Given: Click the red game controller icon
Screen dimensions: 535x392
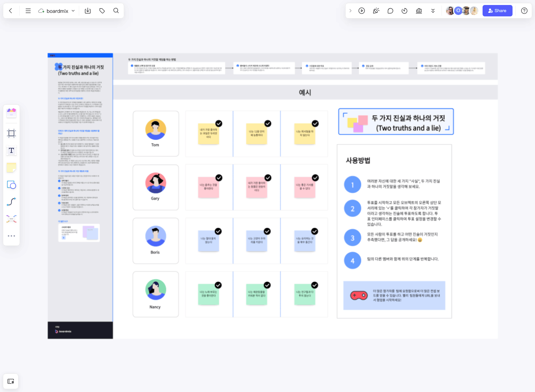Looking at the screenshot, I should pos(359,295).
